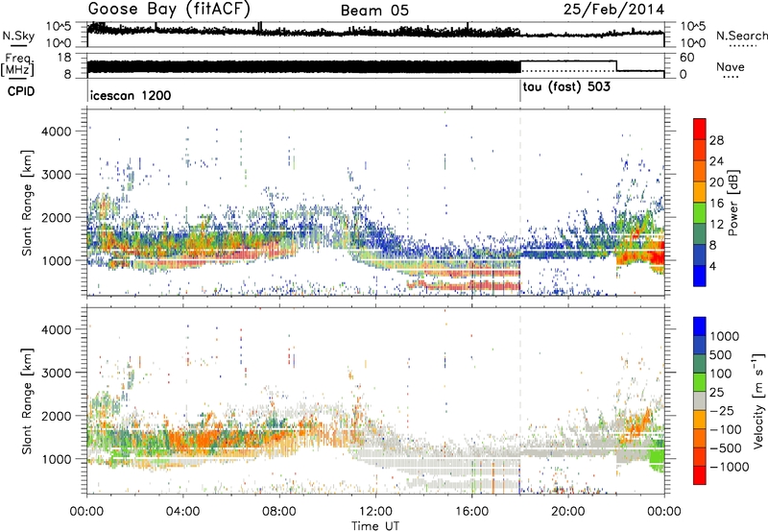Click the N.Search legend label

741,36
